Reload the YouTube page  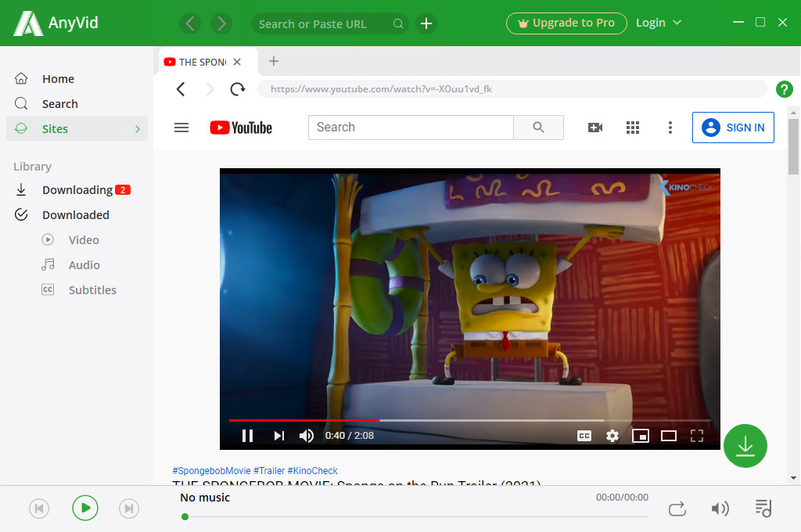point(238,89)
